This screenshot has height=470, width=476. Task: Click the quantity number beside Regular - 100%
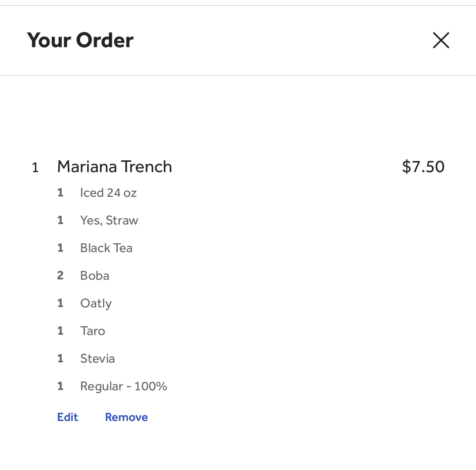pyautogui.click(x=60, y=386)
